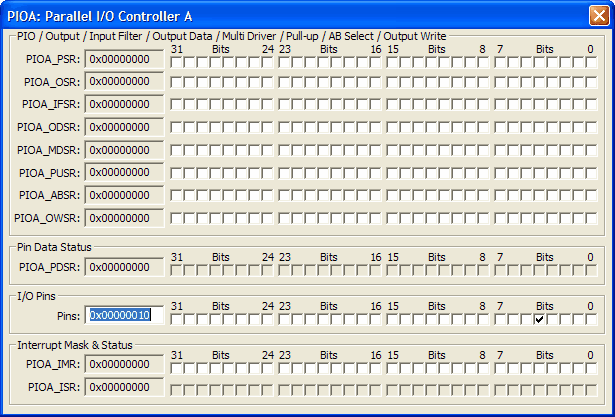This screenshot has height=417, width=615.
Task: Toggle bit 31 checkbox of PIOA_ODSR
Action: (x=176, y=127)
